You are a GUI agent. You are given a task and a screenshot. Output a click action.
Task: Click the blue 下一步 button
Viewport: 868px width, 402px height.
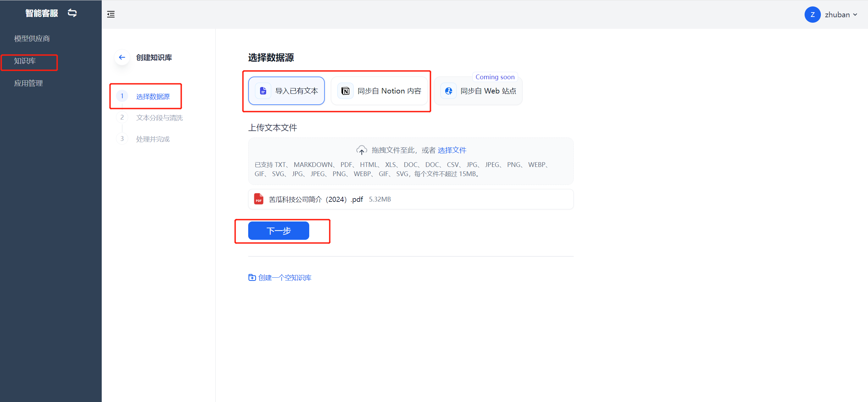coord(278,231)
